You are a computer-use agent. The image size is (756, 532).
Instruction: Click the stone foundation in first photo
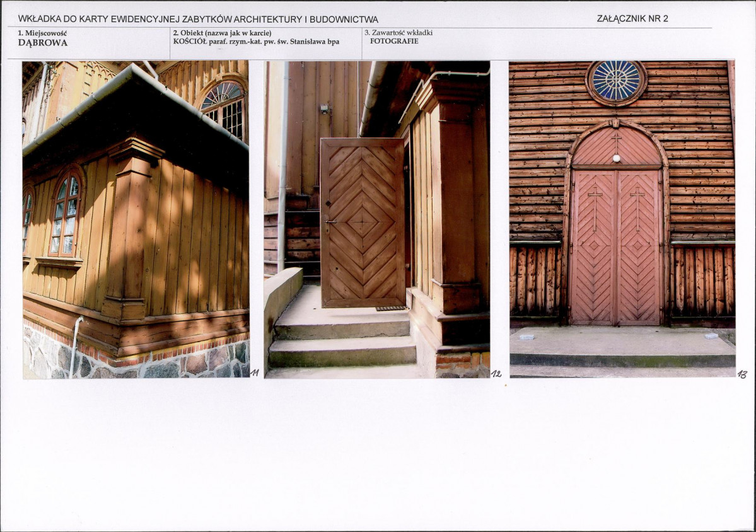point(136,358)
